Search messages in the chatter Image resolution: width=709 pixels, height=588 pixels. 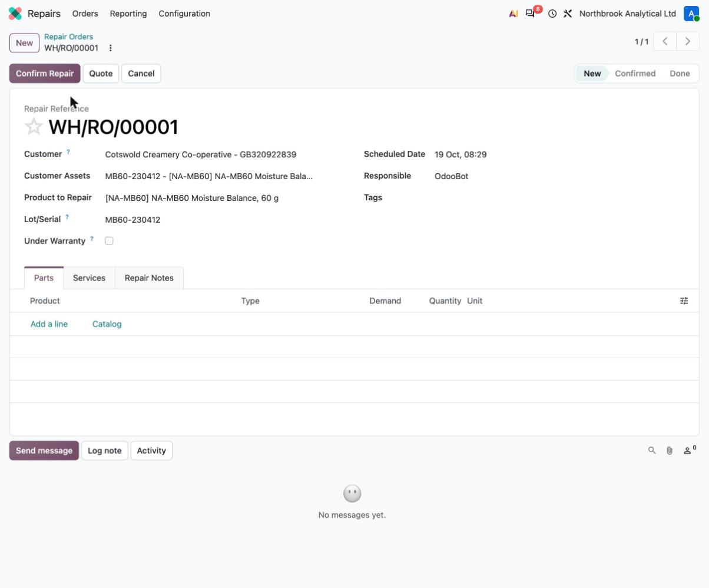pos(652,451)
